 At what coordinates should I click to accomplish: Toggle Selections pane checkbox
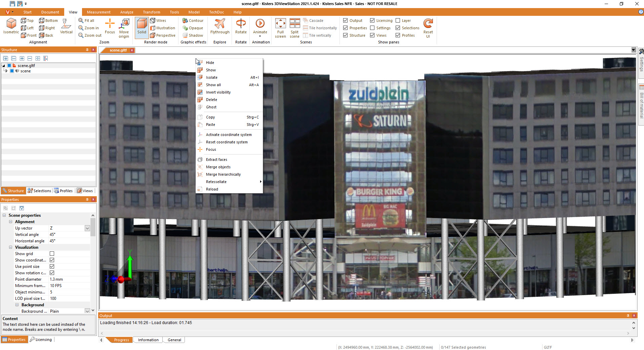click(398, 28)
